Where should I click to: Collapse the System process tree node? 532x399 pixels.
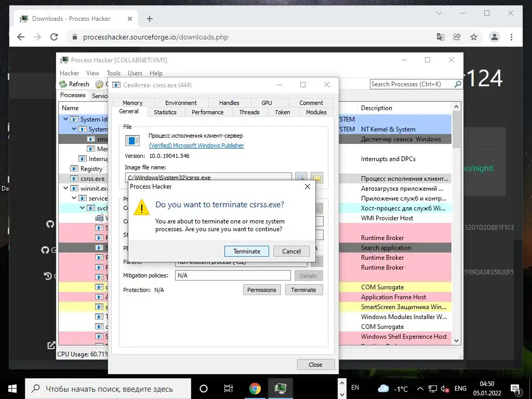pos(74,129)
